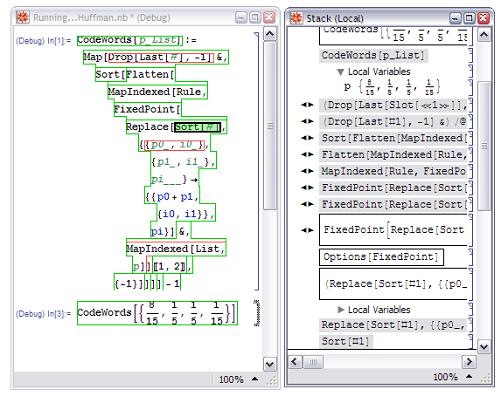Click highlighted Sort[#] expression in notebook
The width and height of the screenshot is (501, 397).
click(197, 127)
